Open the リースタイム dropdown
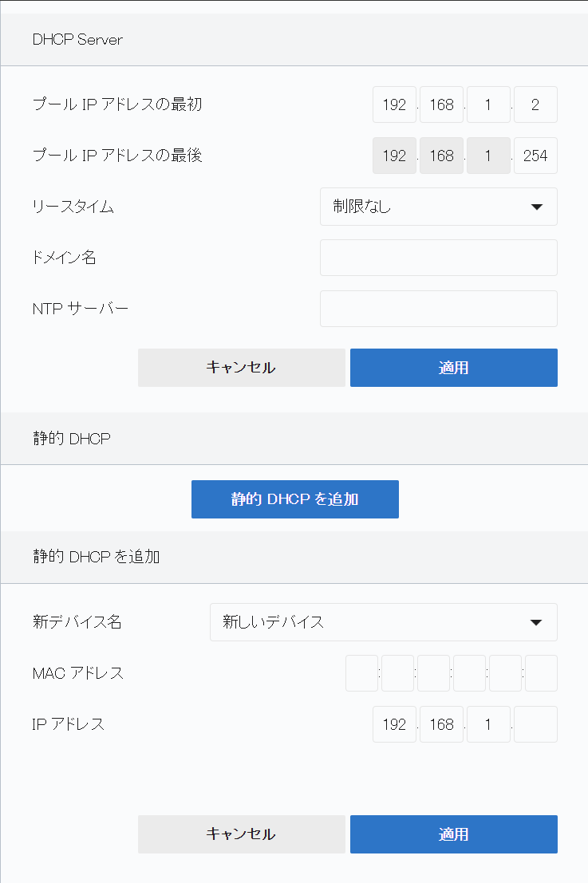Image resolution: width=588 pixels, height=883 pixels. coord(438,207)
